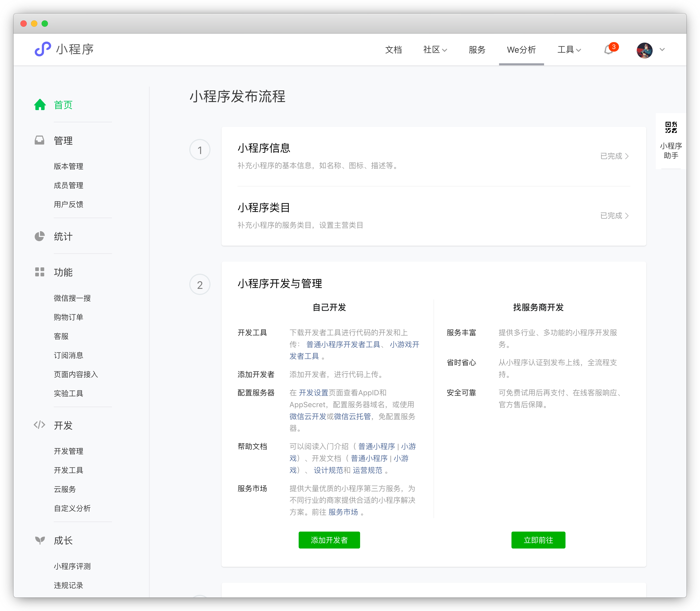Open 版本管理 in the sidebar

pos(69,167)
